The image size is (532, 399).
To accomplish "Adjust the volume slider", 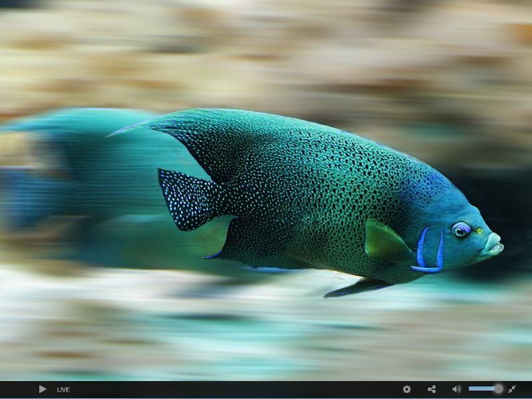I will pos(486,388).
